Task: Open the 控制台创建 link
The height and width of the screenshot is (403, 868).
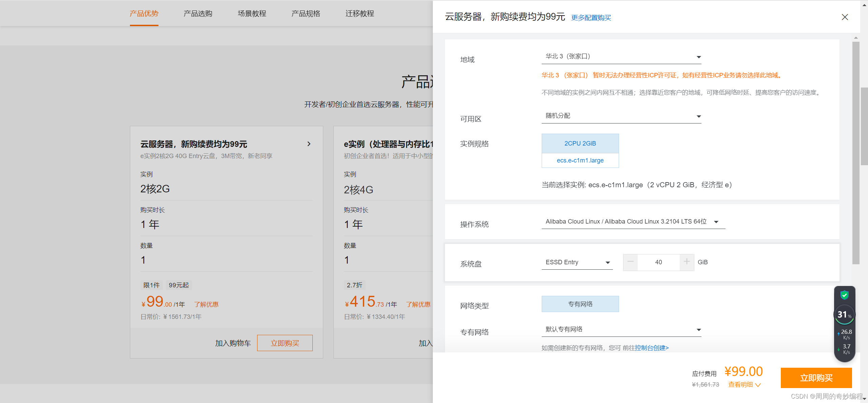Action: 652,348
